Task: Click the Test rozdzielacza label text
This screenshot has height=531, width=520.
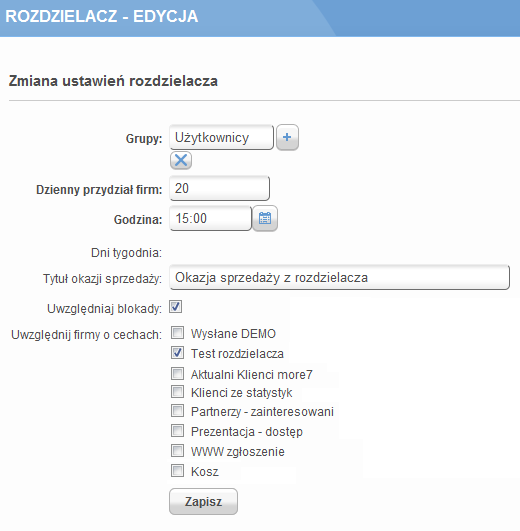Action: point(237,354)
